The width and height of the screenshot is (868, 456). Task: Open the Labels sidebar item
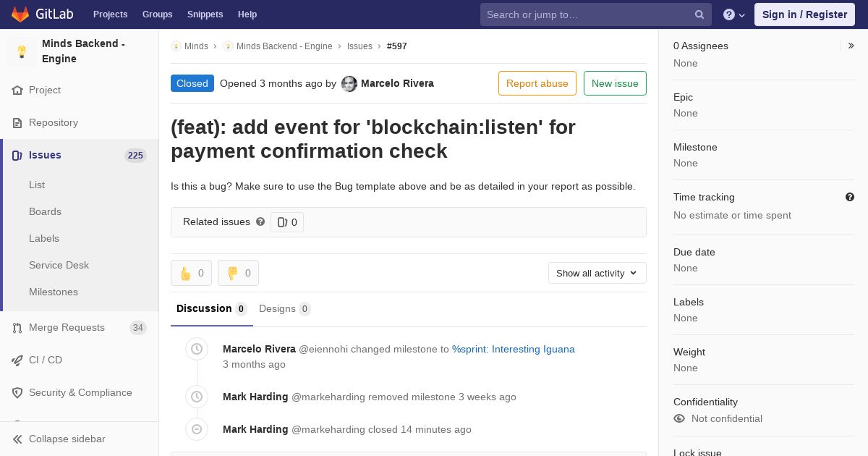point(44,238)
